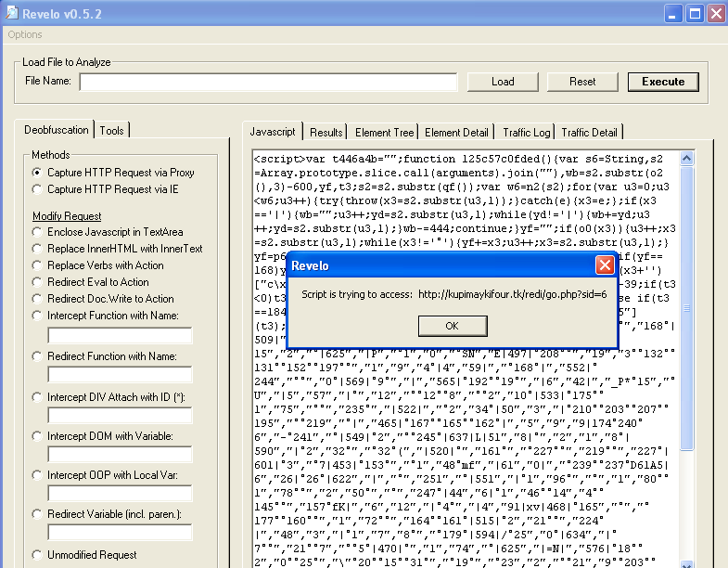
Task: Click the scroll-up arrow of Javascript pane
Action: click(686, 160)
